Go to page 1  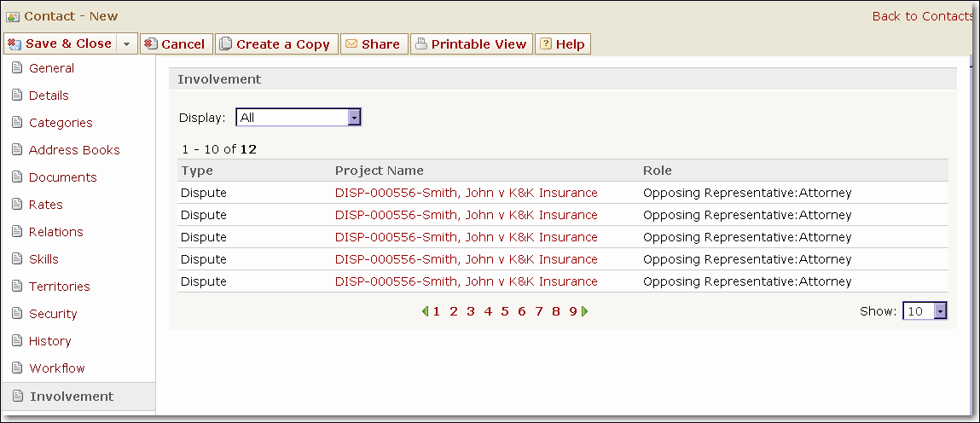(x=436, y=311)
